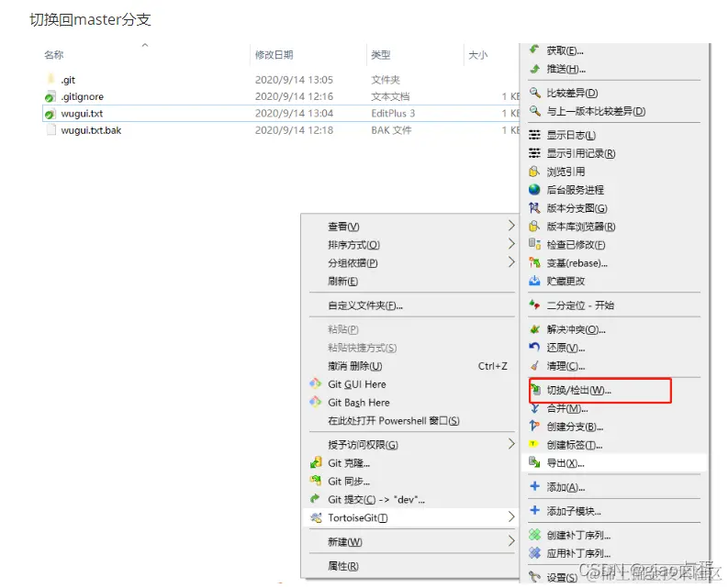The width and height of the screenshot is (728, 588).
Task: Click the wugui.txt.bak blank file icon
Action: pos(51,130)
